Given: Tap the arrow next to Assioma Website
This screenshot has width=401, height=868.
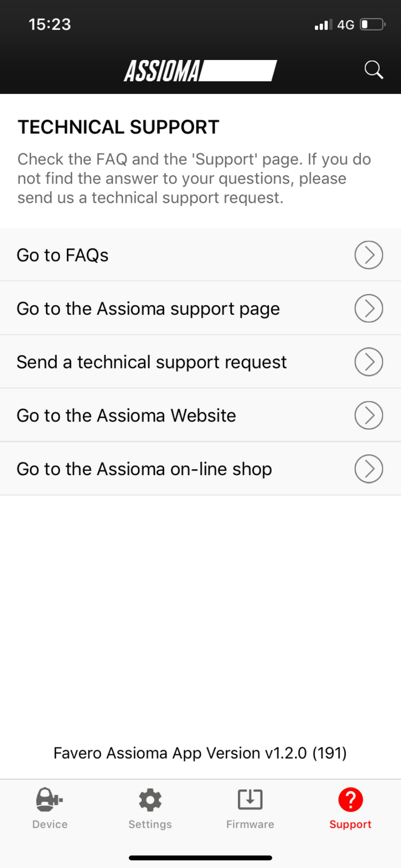Looking at the screenshot, I should pos(368,415).
